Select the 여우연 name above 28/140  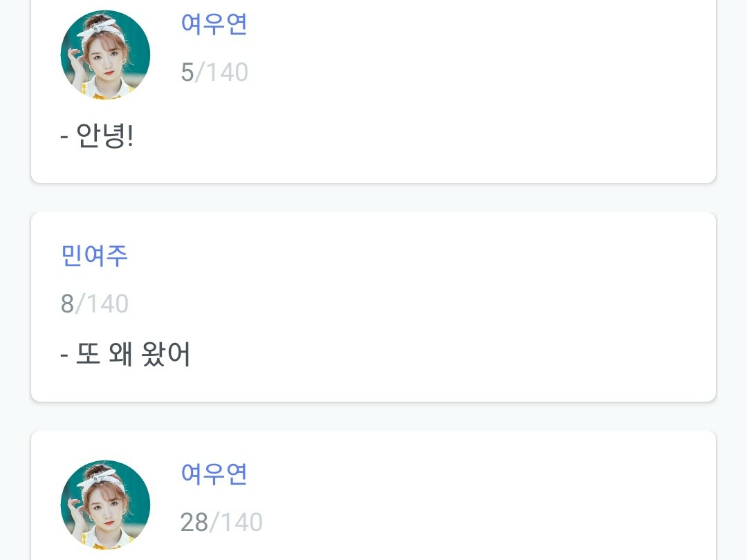(214, 474)
